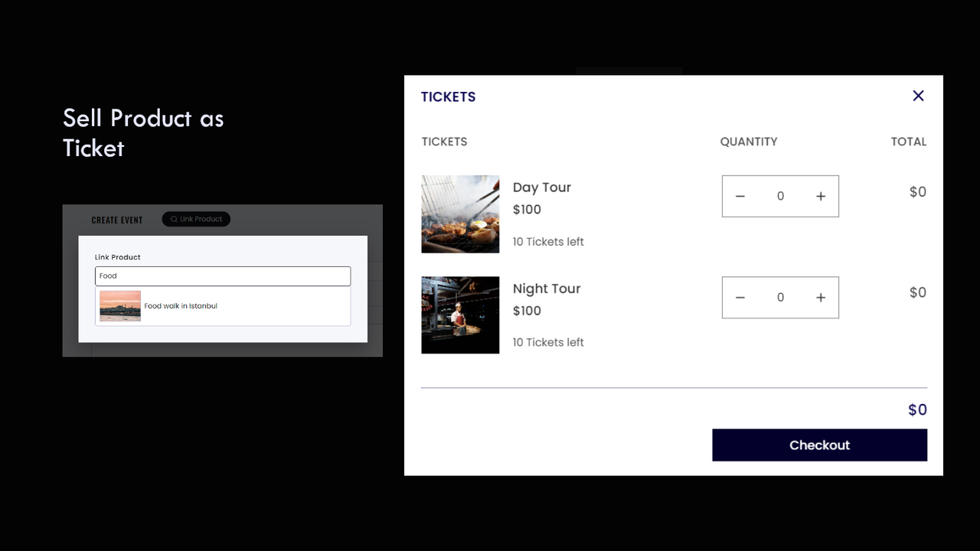Decrease Day Tour quantity with minus icon

click(x=740, y=196)
